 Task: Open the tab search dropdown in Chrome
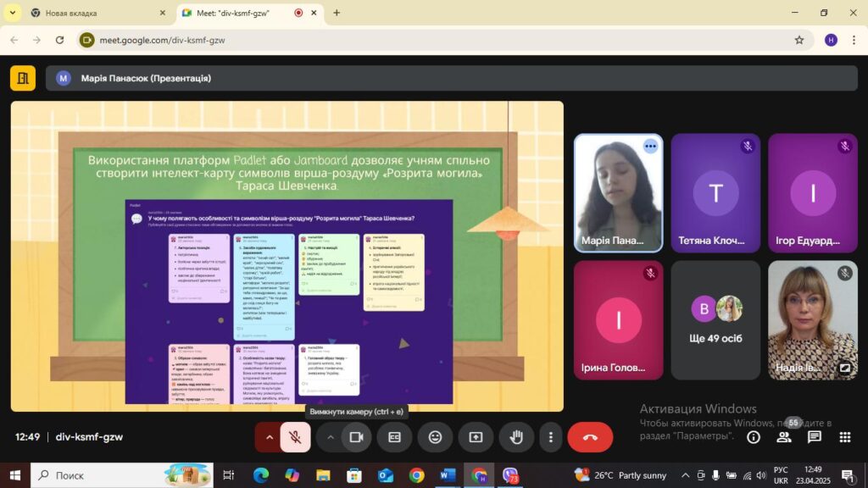point(12,13)
